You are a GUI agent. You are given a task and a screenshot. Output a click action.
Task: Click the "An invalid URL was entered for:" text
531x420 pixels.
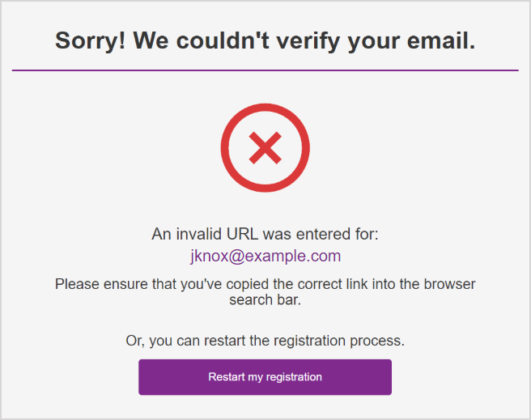pos(265,235)
